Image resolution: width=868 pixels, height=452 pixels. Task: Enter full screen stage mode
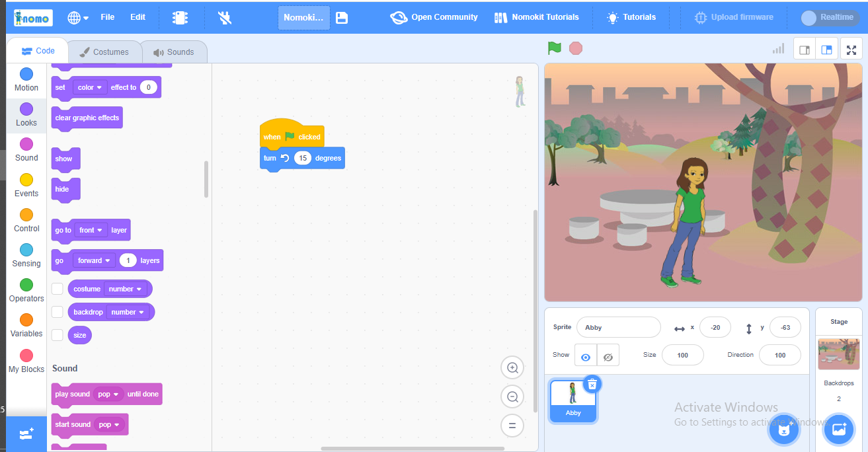(x=851, y=50)
